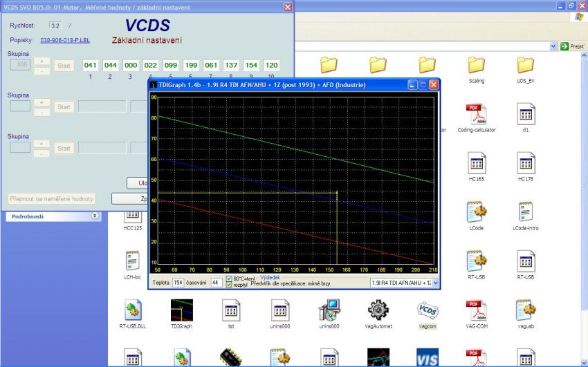
Task: Select the HC178 file icon
Action: [x=525, y=163]
